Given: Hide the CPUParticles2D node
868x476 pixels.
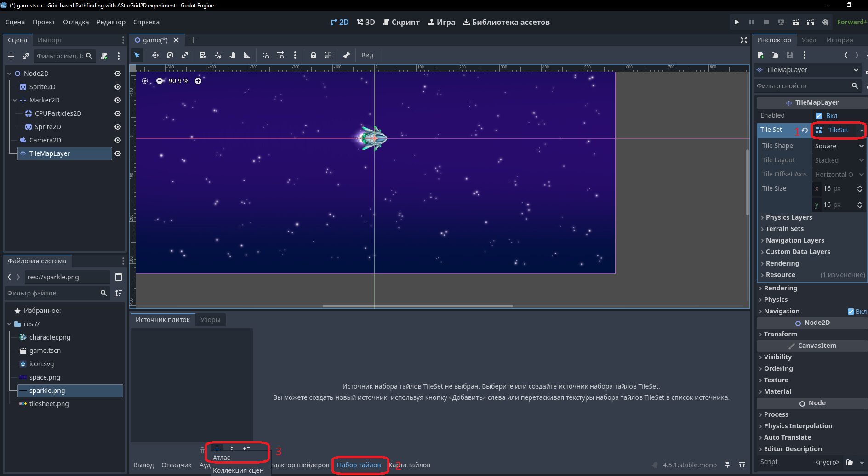Looking at the screenshot, I should click(118, 113).
